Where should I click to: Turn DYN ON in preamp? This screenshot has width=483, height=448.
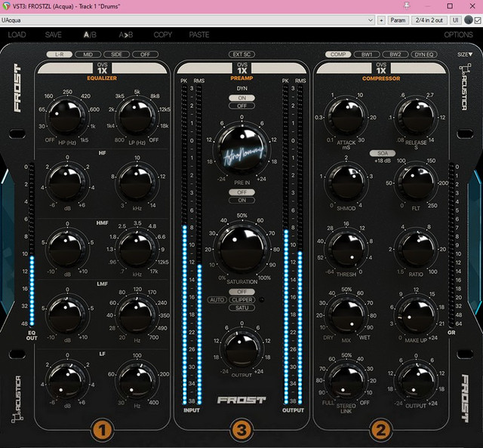click(x=241, y=98)
